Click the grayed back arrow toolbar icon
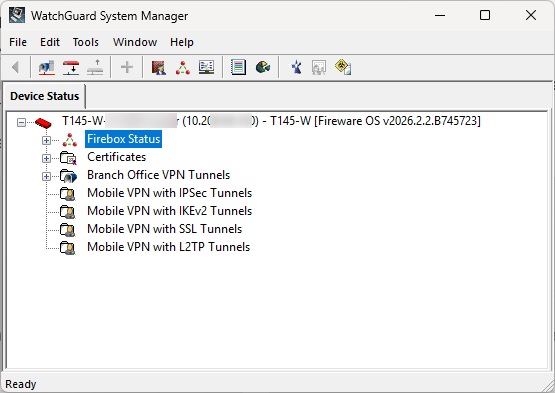The width and height of the screenshot is (555, 393). (15, 67)
